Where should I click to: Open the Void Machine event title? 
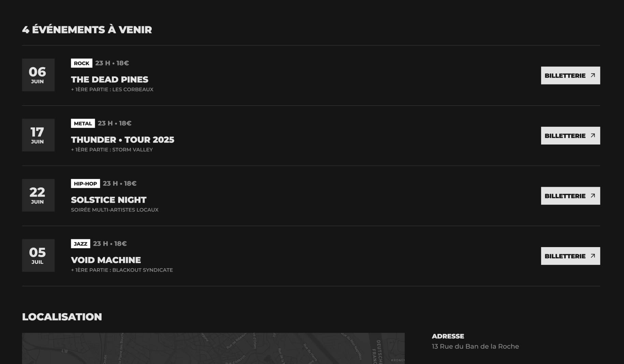106,260
